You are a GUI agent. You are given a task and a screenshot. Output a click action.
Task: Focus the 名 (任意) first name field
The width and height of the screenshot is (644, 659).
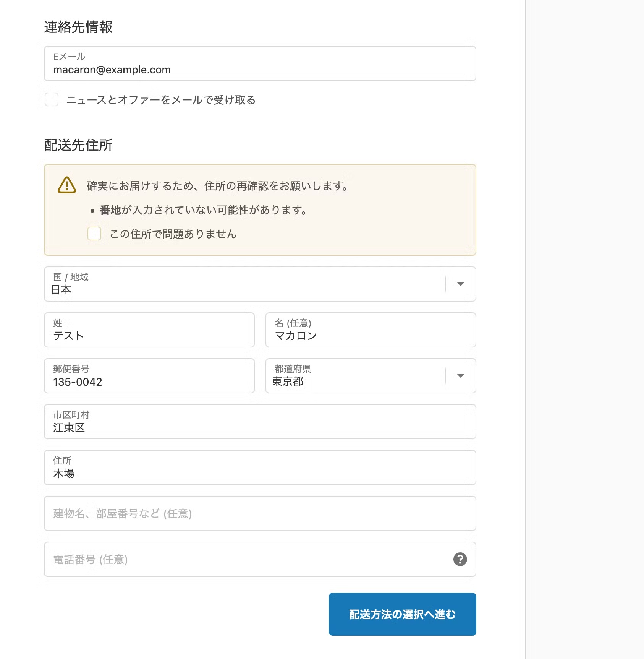point(371,330)
